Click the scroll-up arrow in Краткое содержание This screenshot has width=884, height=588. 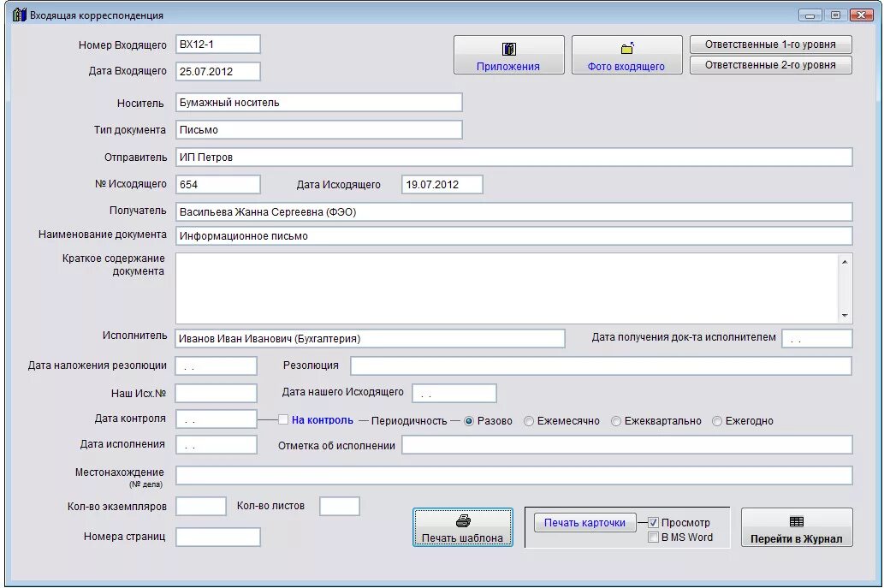(845, 261)
